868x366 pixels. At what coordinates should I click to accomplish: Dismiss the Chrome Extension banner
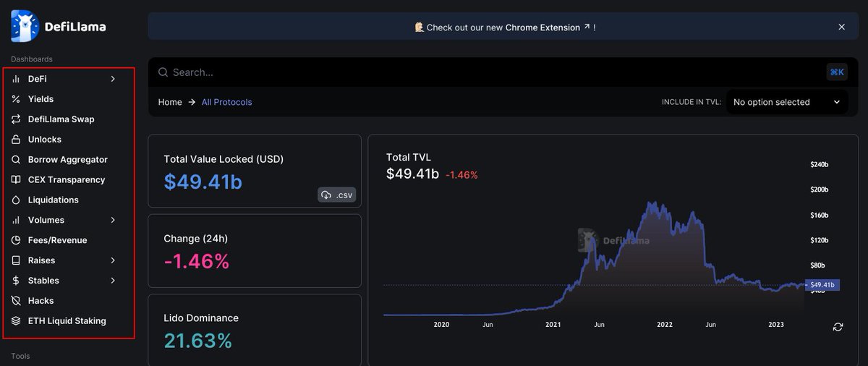pos(841,27)
